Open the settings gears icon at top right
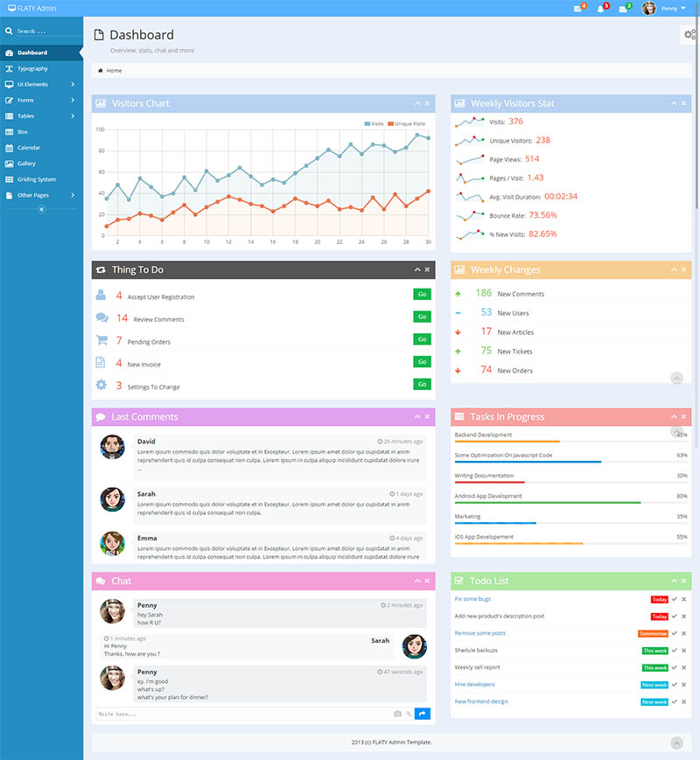The height and width of the screenshot is (760, 700). coord(689,34)
